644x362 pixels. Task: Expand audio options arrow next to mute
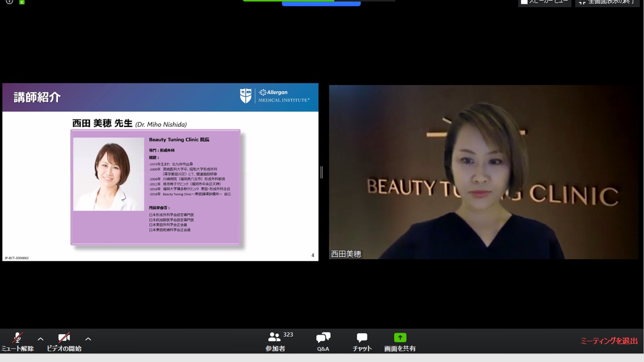point(40,339)
